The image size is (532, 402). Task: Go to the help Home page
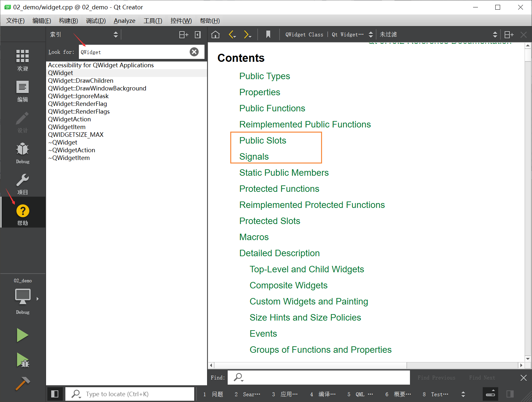click(x=215, y=34)
